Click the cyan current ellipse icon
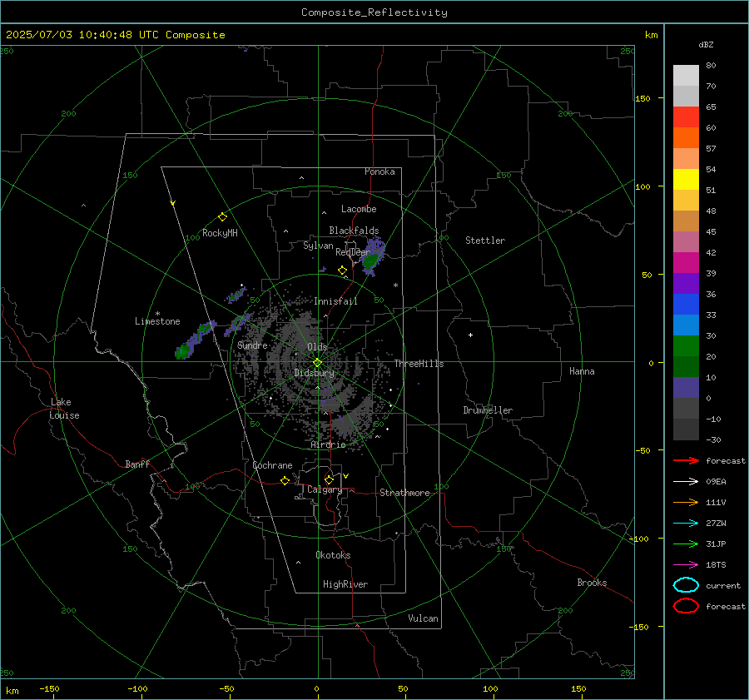The image size is (749, 700). (686, 585)
